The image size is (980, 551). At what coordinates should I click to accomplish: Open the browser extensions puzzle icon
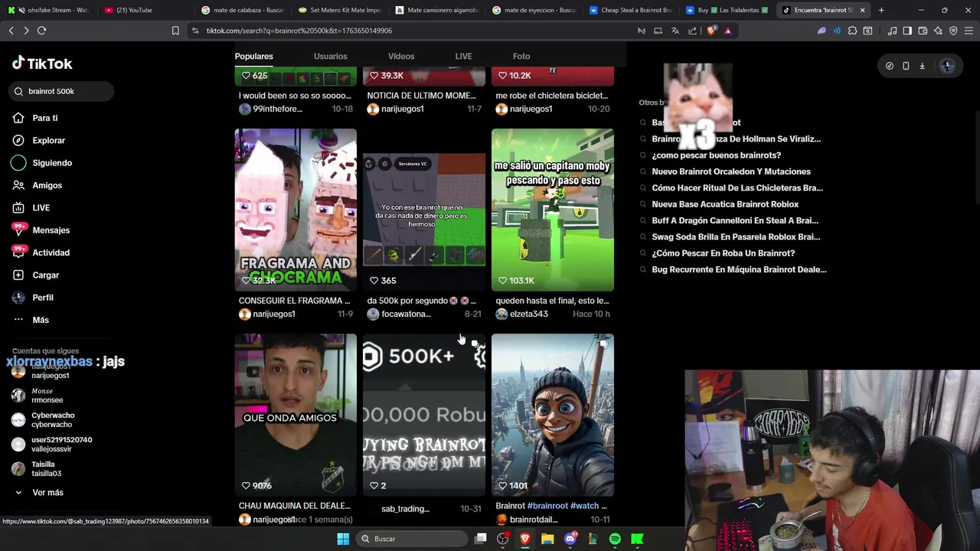(852, 31)
